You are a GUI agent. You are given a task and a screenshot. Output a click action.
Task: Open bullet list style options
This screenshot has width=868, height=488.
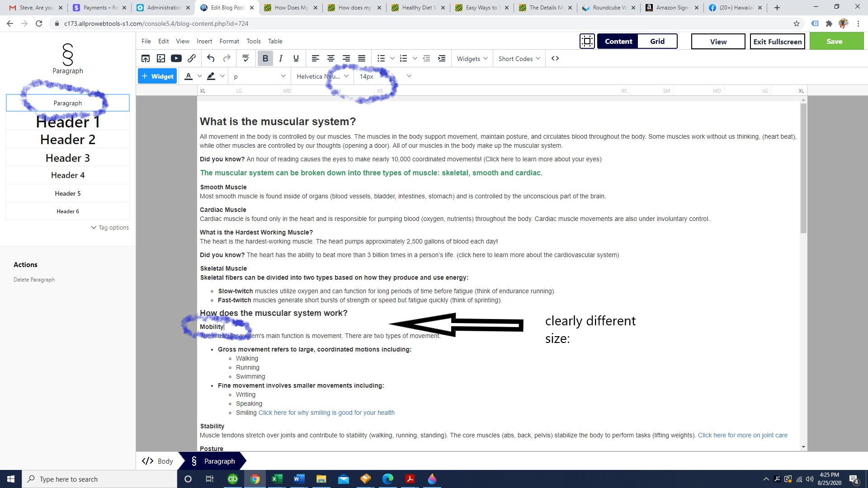(392, 58)
